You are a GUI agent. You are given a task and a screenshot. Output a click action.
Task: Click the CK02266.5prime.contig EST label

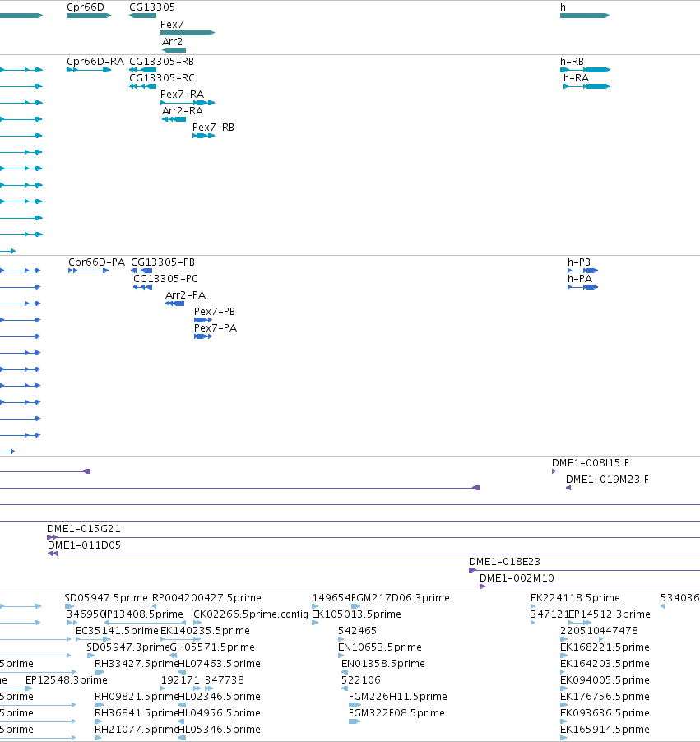tap(251, 614)
